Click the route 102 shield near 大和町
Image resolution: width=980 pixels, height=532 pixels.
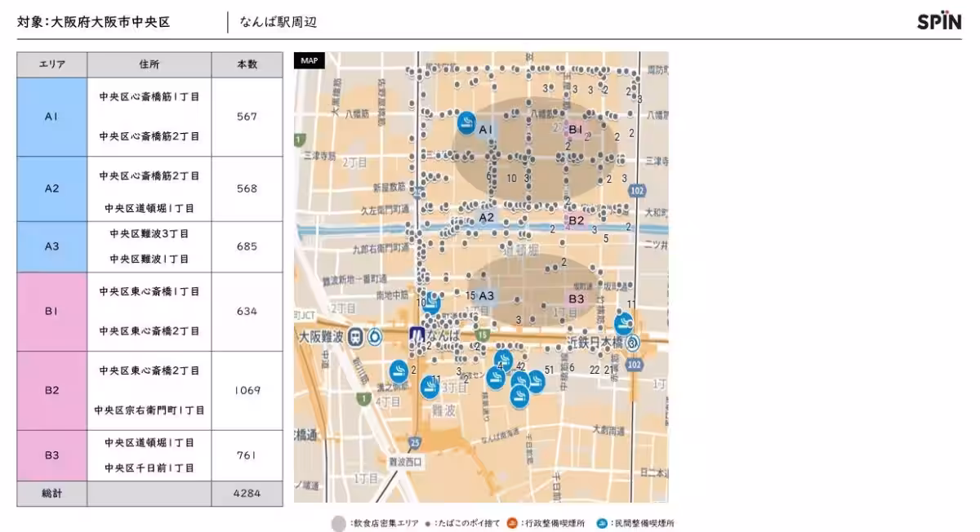point(637,192)
